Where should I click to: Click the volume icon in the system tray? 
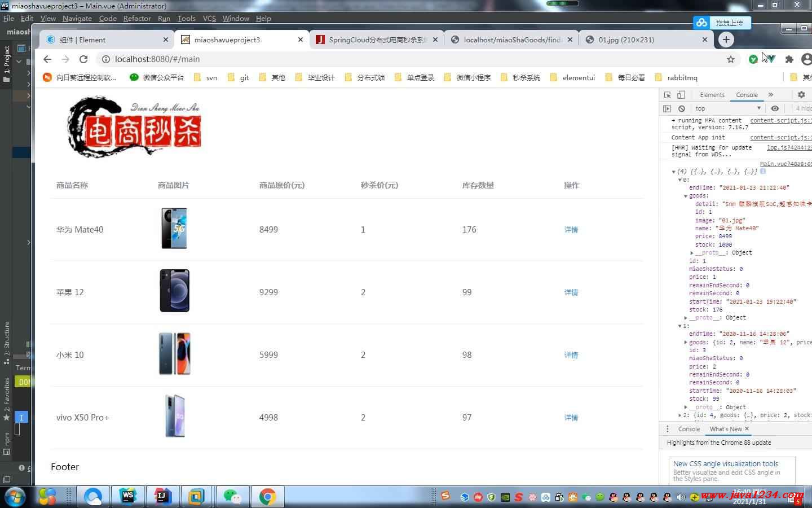tap(681, 497)
